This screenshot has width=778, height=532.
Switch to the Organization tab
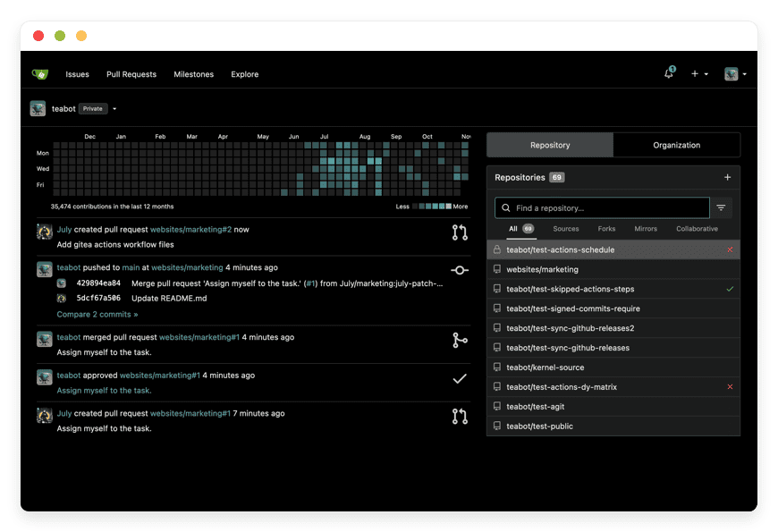tap(676, 145)
